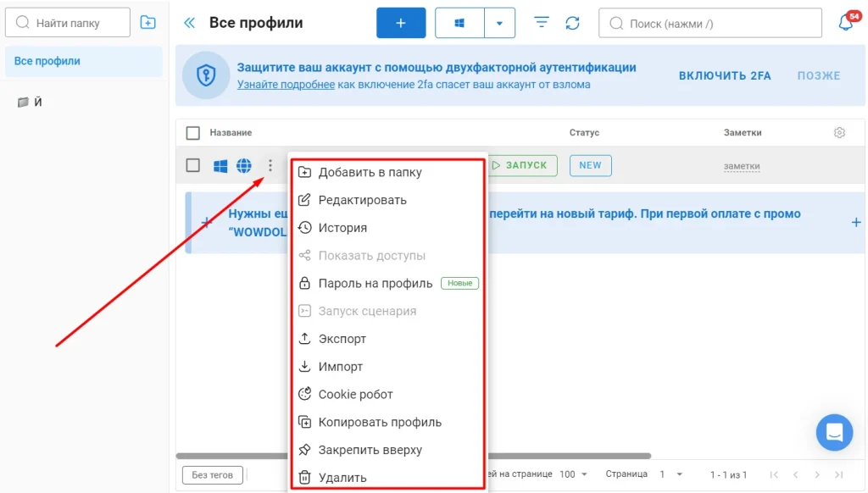Focus the Поиск profile search field
Image resolution: width=868 pixels, height=493 pixels.
(x=710, y=23)
